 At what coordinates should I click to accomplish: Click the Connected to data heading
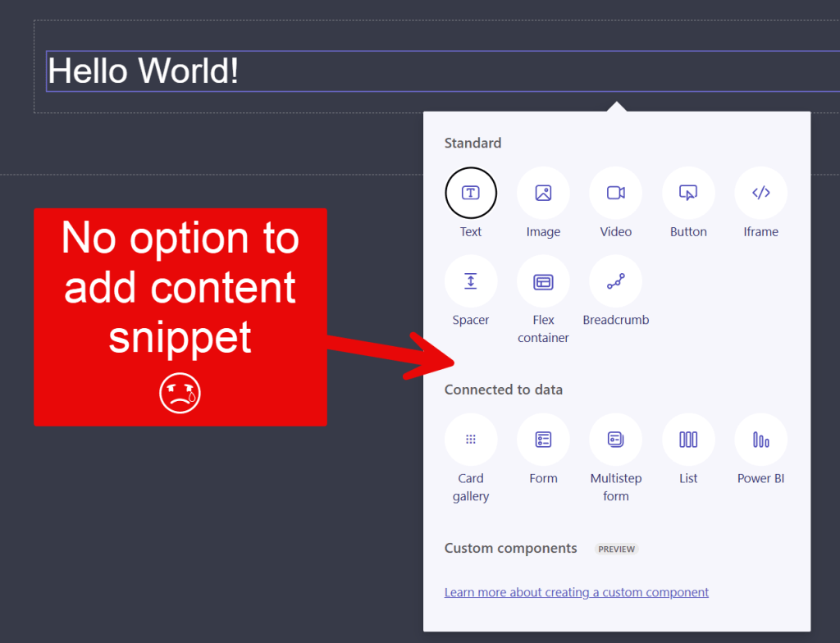click(503, 390)
